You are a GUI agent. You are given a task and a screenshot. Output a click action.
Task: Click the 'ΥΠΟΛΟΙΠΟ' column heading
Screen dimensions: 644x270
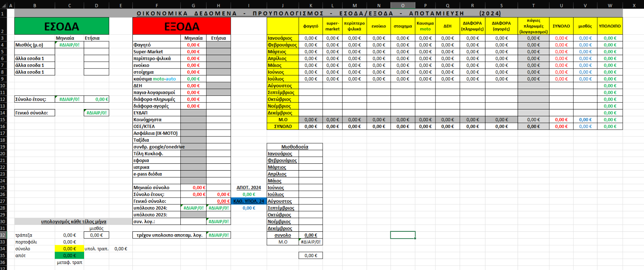pos(610,26)
